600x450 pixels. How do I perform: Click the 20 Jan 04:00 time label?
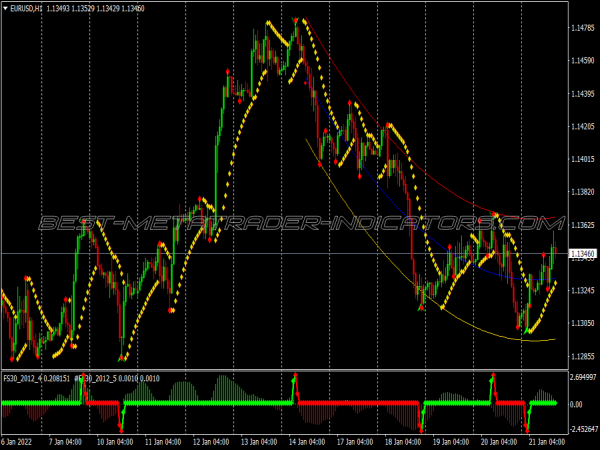point(499,442)
